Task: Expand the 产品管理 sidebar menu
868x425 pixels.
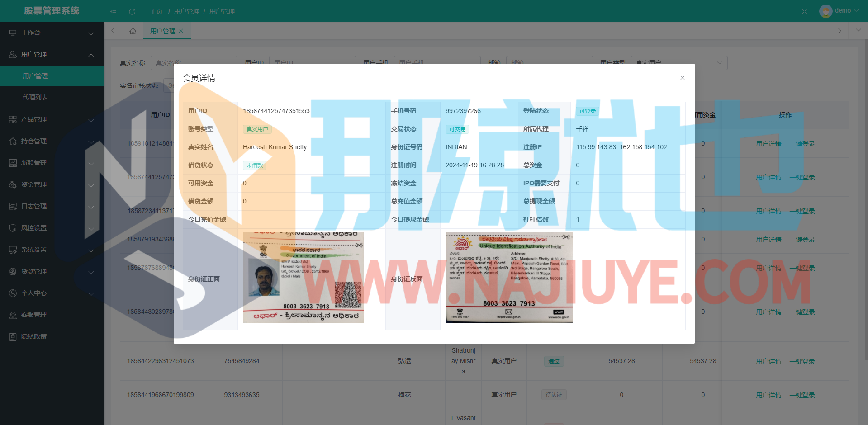Action: (52, 119)
